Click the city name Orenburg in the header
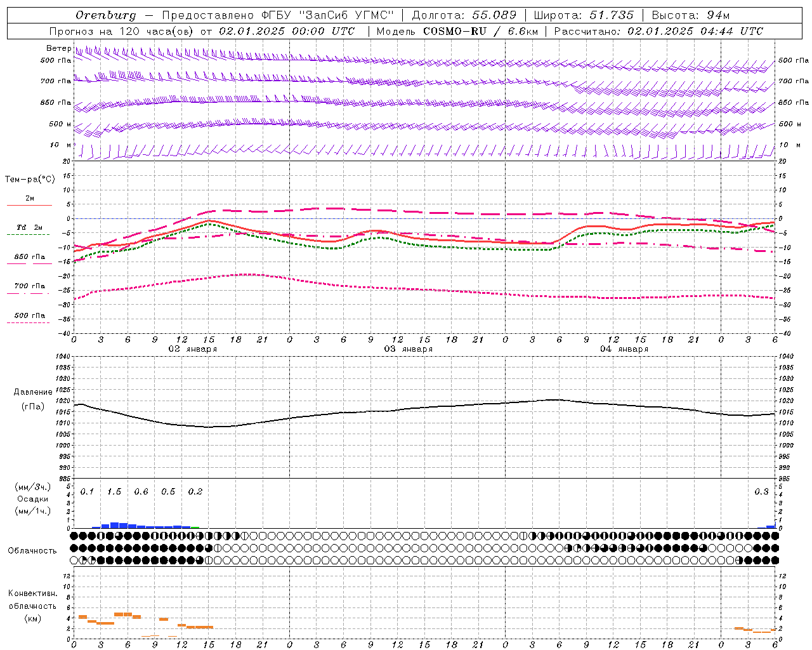The image size is (812, 650). (106, 15)
